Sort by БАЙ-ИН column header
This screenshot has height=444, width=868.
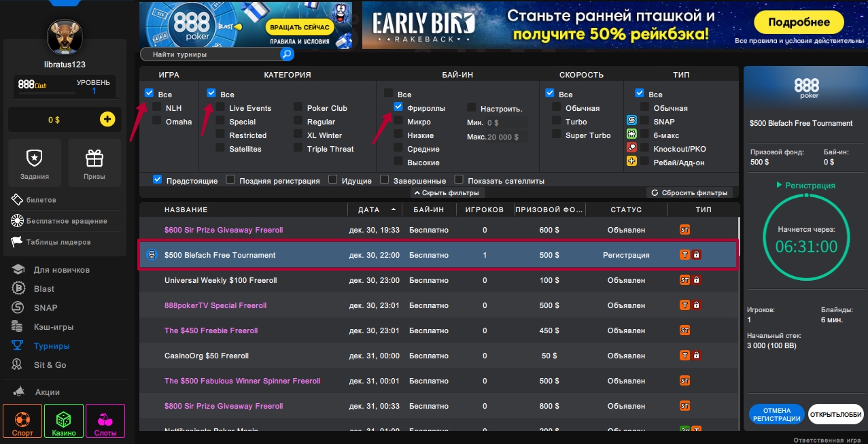point(429,209)
